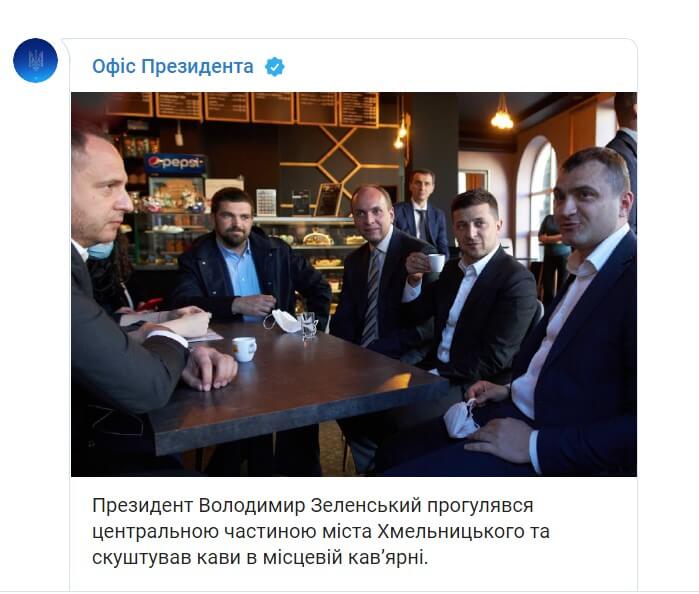The width and height of the screenshot is (699, 594).
Task: Click the trident emblem inside the avatar
Action: (x=36, y=60)
